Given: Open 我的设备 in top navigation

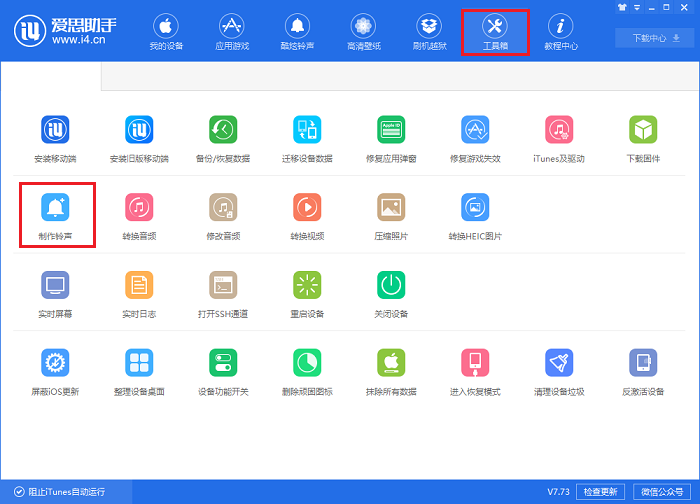Looking at the screenshot, I should pyautogui.click(x=166, y=32).
